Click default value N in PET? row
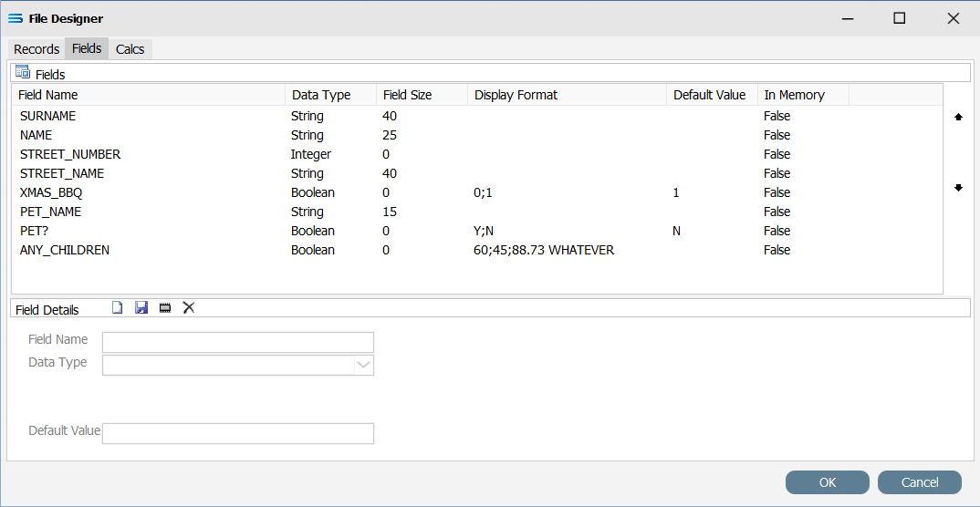 (x=676, y=231)
